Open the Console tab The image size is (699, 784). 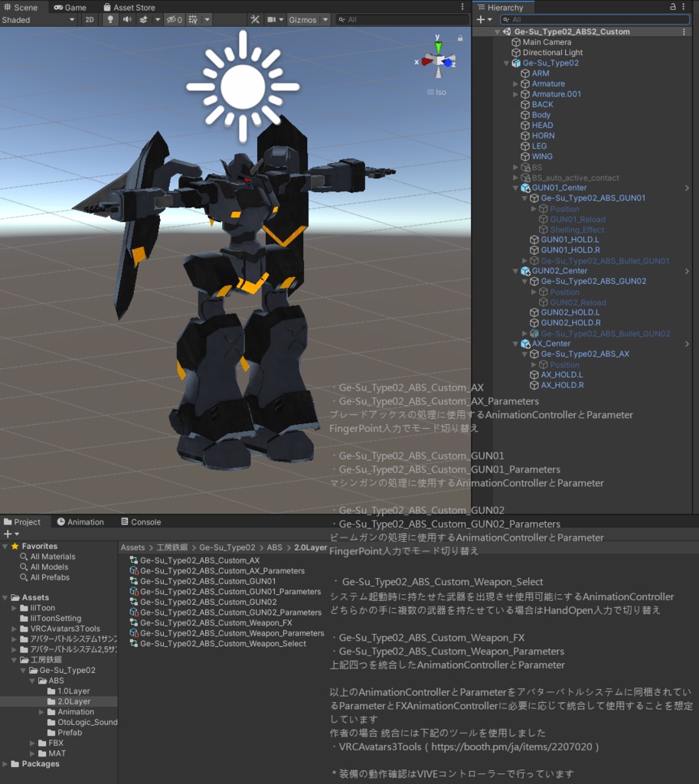pos(145,521)
